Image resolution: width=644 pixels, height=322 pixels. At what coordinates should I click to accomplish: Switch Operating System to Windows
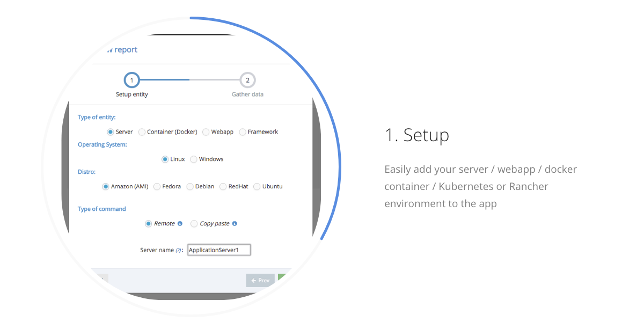click(193, 159)
